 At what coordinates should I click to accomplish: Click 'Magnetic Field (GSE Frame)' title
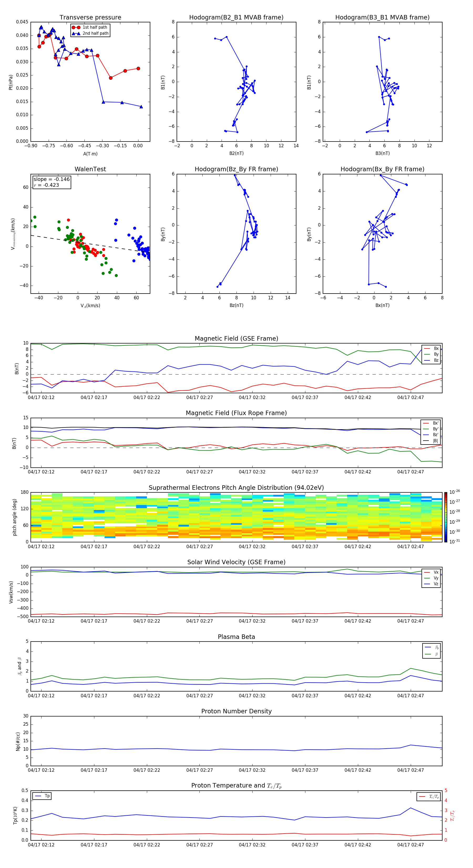(x=236, y=339)
